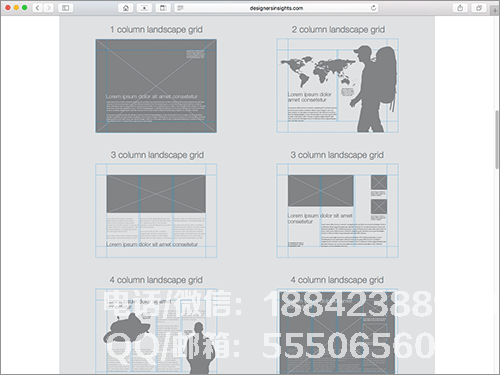Toggle Reader view icon in address bar
Viewport: 500px width, 375px height.
click(180, 8)
